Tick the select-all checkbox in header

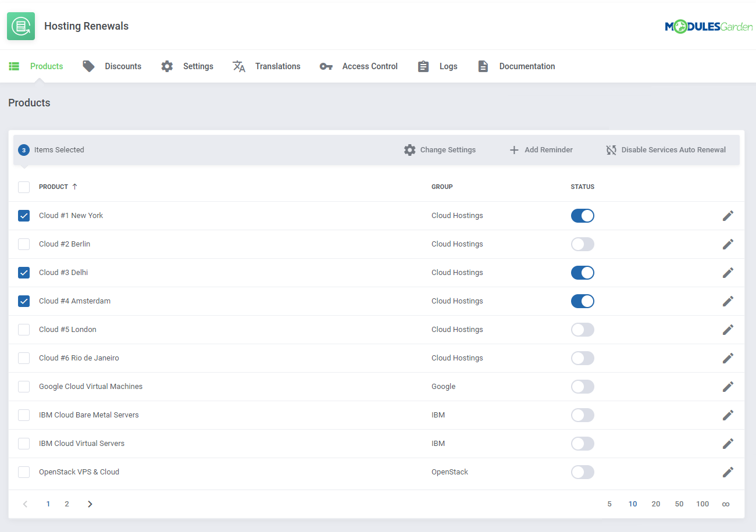pos(24,187)
